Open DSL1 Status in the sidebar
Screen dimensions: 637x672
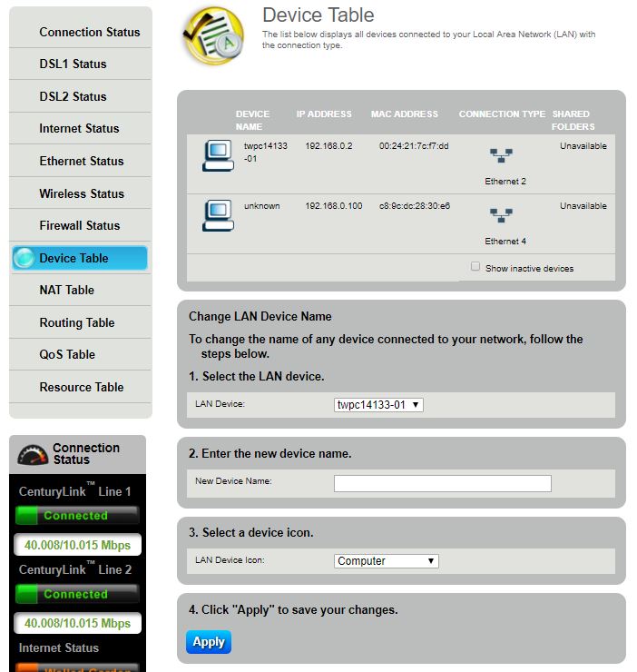tap(73, 64)
